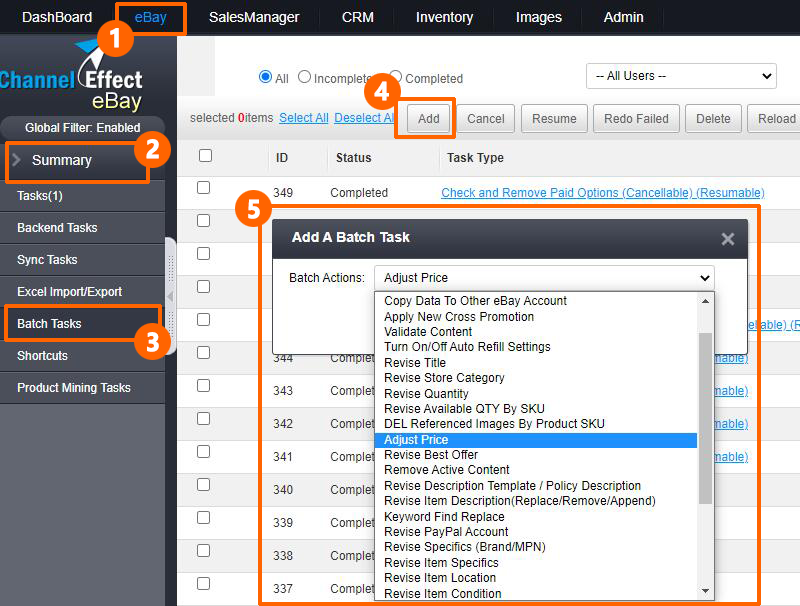Choose Apply New Cross Promotion option
The image size is (800, 606).
536,317
